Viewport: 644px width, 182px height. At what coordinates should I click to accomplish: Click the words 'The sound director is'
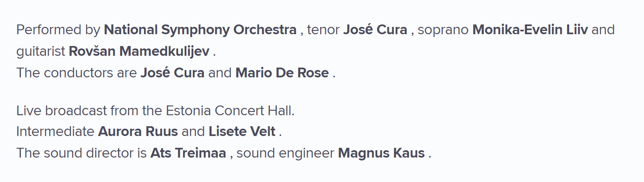[81, 153]
